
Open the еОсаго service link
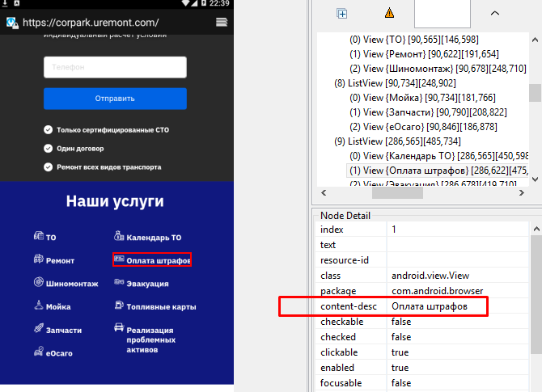(x=59, y=353)
